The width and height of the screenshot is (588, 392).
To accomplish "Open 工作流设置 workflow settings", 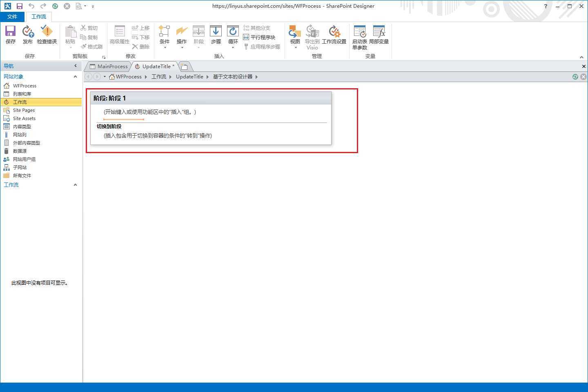I will coord(334,35).
